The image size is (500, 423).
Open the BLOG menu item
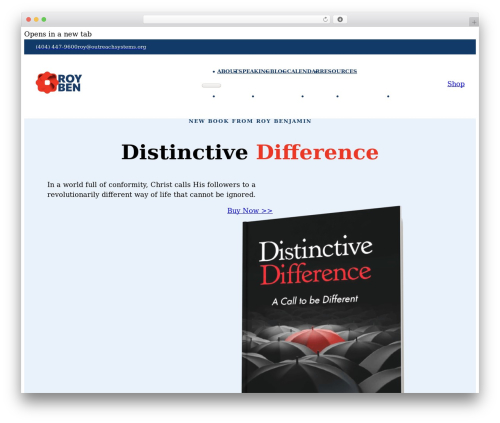pyautogui.click(x=278, y=71)
